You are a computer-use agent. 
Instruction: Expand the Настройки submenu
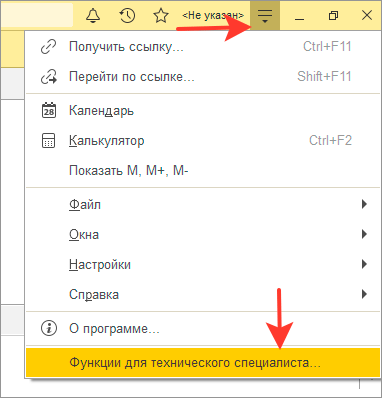[203, 264]
